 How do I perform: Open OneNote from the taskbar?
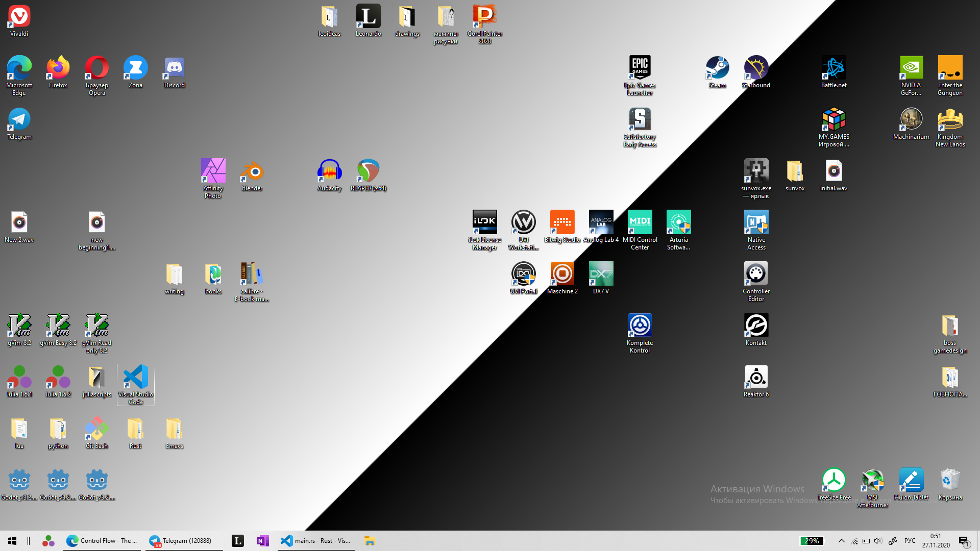[x=263, y=541]
